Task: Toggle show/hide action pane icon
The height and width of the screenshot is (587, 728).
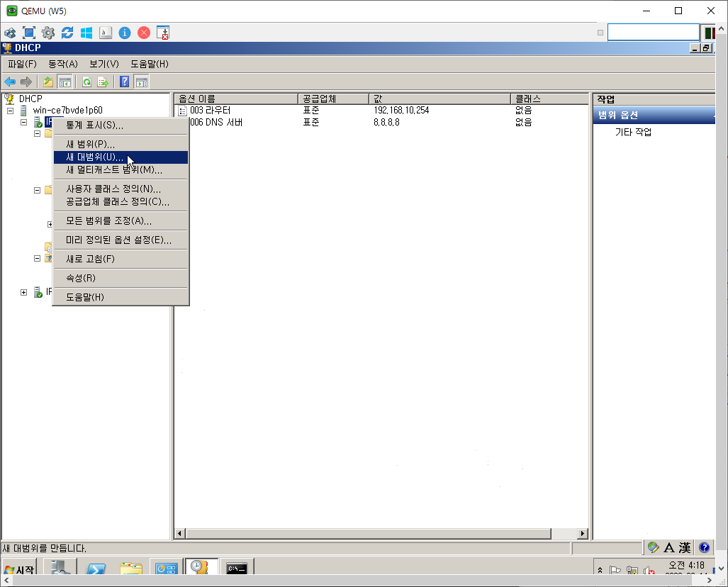Action: (x=141, y=82)
